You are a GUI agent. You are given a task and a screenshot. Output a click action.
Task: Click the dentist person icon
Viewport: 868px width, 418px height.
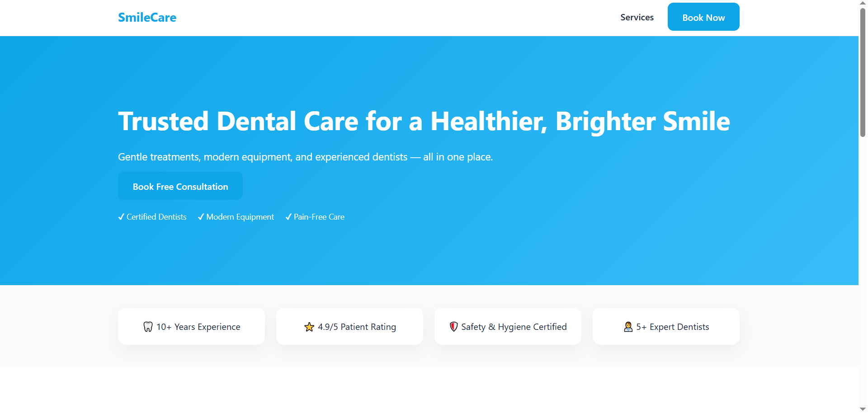click(628, 327)
